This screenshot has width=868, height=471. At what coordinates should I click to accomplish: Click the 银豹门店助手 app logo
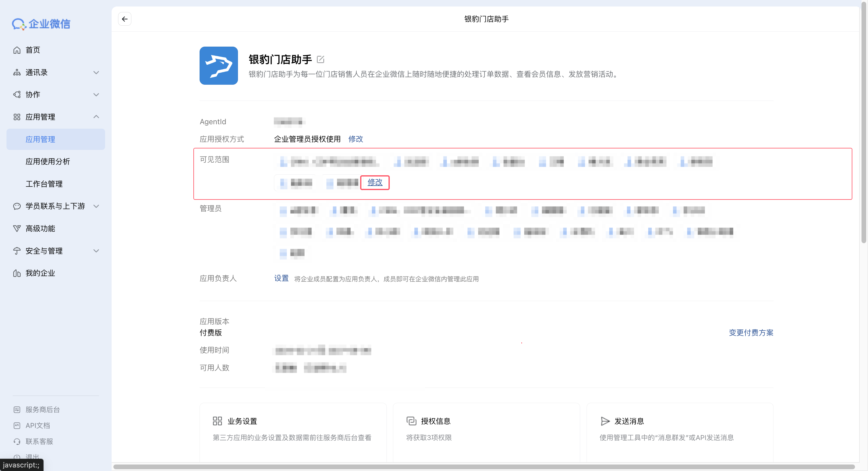pos(219,66)
